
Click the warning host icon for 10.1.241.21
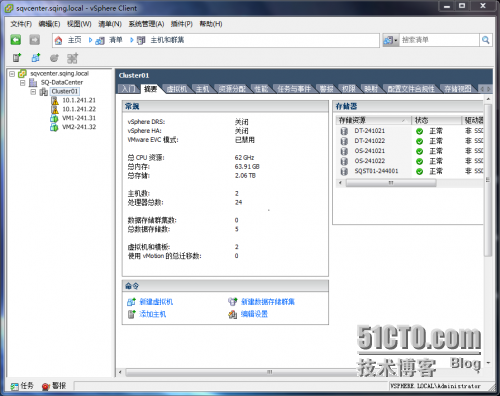click(x=55, y=100)
